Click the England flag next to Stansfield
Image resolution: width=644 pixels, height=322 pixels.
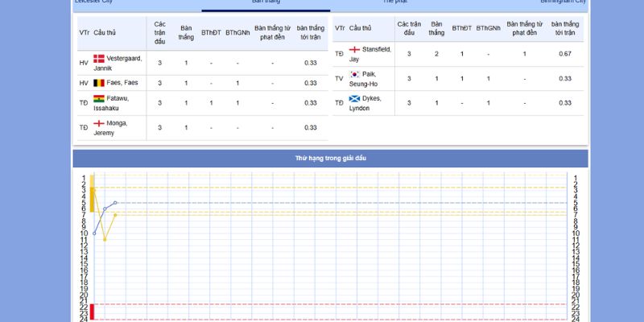coord(354,49)
